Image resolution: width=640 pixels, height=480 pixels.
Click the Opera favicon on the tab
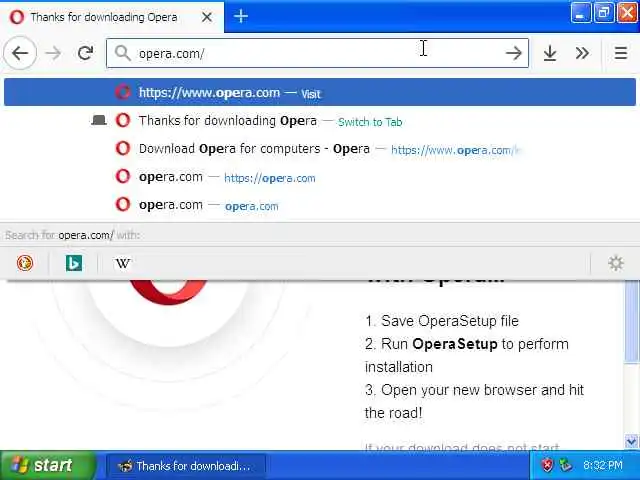pyautogui.click(x=17, y=17)
